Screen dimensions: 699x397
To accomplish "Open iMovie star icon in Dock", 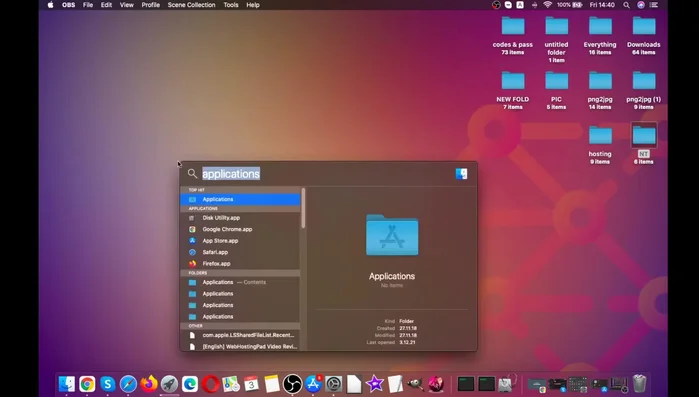I will click(x=374, y=384).
